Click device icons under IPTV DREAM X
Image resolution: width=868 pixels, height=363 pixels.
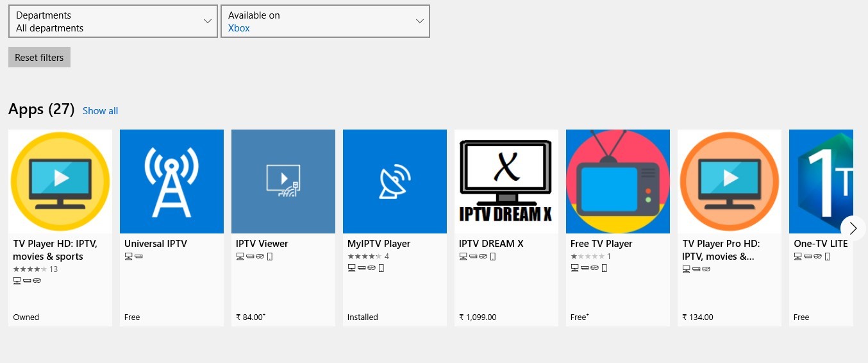pos(478,257)
